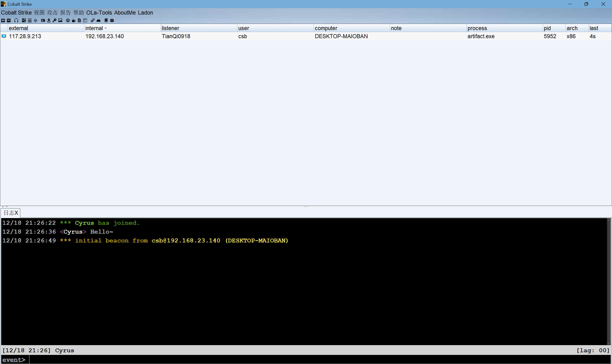The height and width of the screenshot is (364, 612).
Task: Open the Cobalt Strike menu
Action: tap(16, 12)
